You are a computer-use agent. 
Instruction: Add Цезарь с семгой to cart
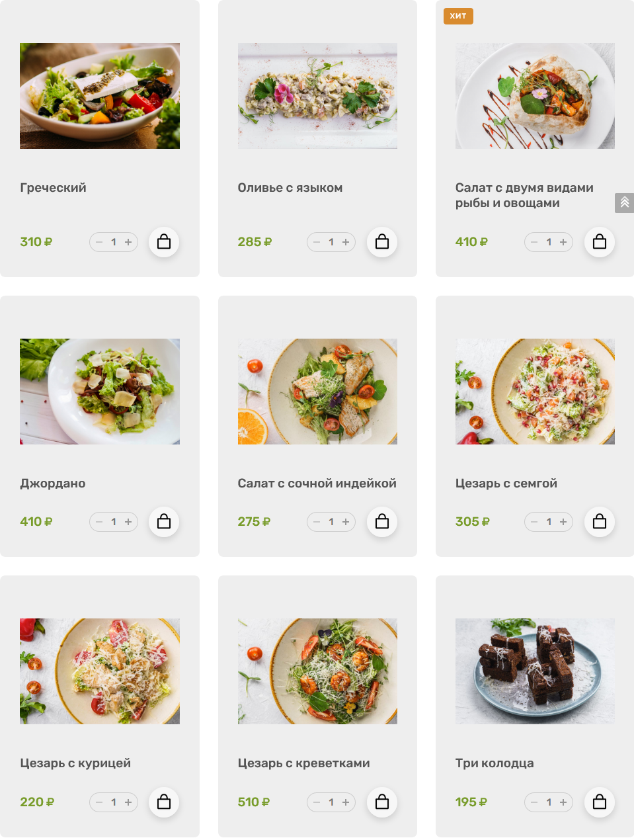(x=600, y=522)
